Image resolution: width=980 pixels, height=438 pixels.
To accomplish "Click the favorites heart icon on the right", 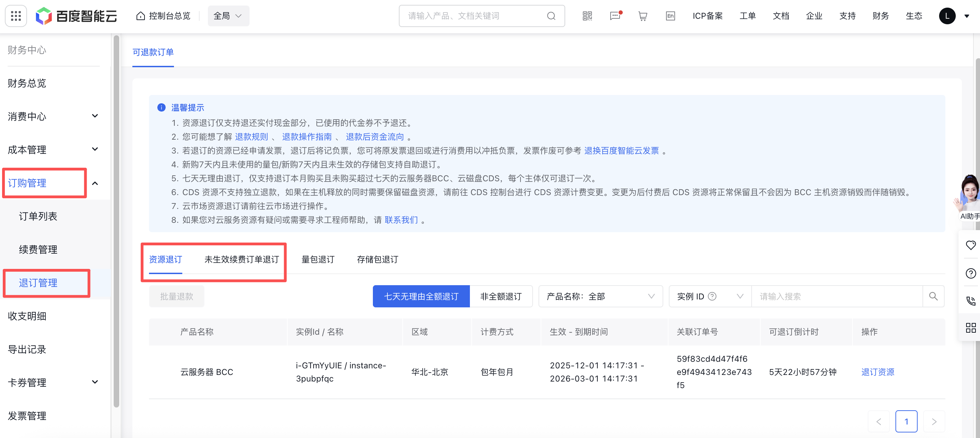I will [x=971, y=245].
